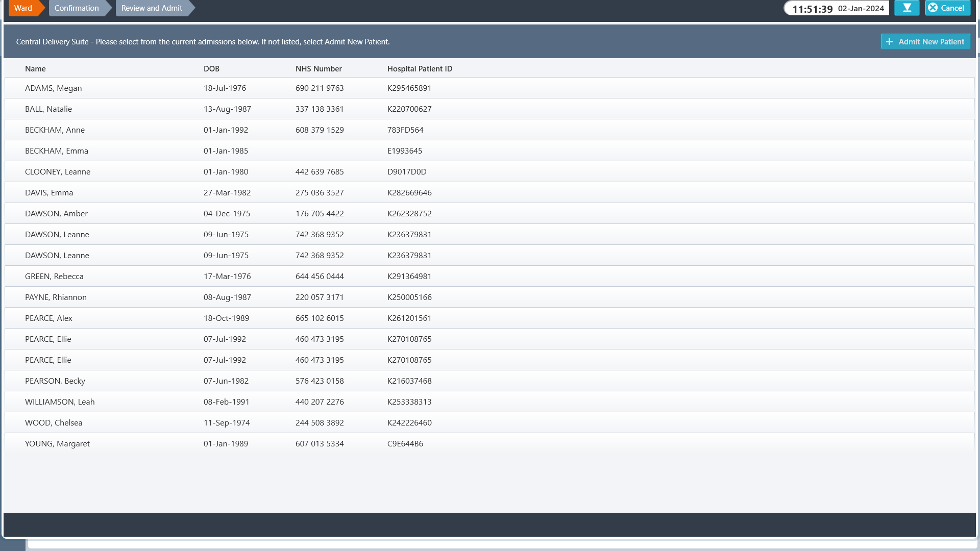The image size is (980, 551).
Task: Select patient BALL, Natalie
Action: 489,109
